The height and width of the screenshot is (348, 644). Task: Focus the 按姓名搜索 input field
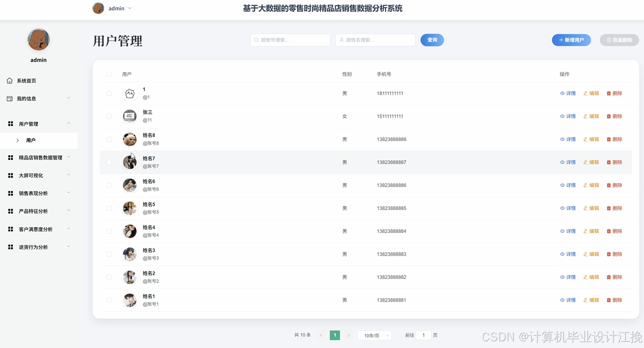point(375,40)
